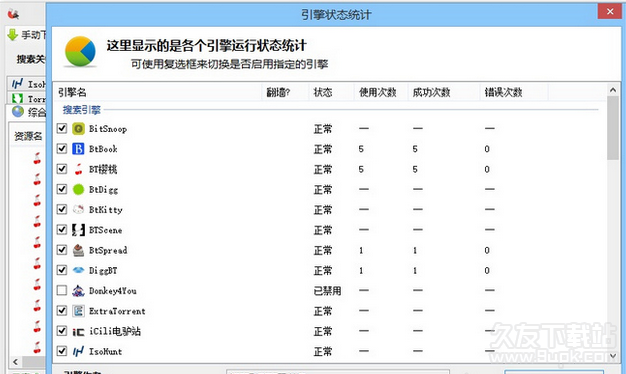Uncheck the IsoHunt engine checkbox
This screenshot has width=626, height=374.
point(61,351)
